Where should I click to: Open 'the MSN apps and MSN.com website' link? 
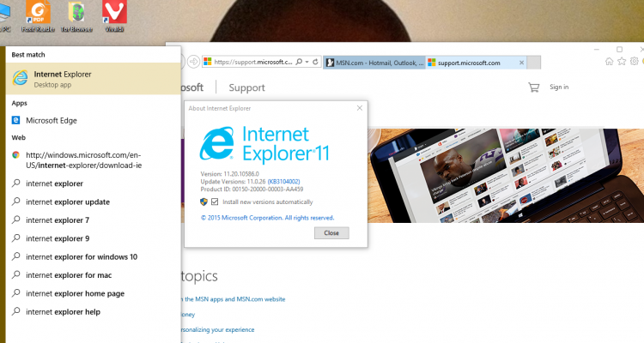(235, 299)
